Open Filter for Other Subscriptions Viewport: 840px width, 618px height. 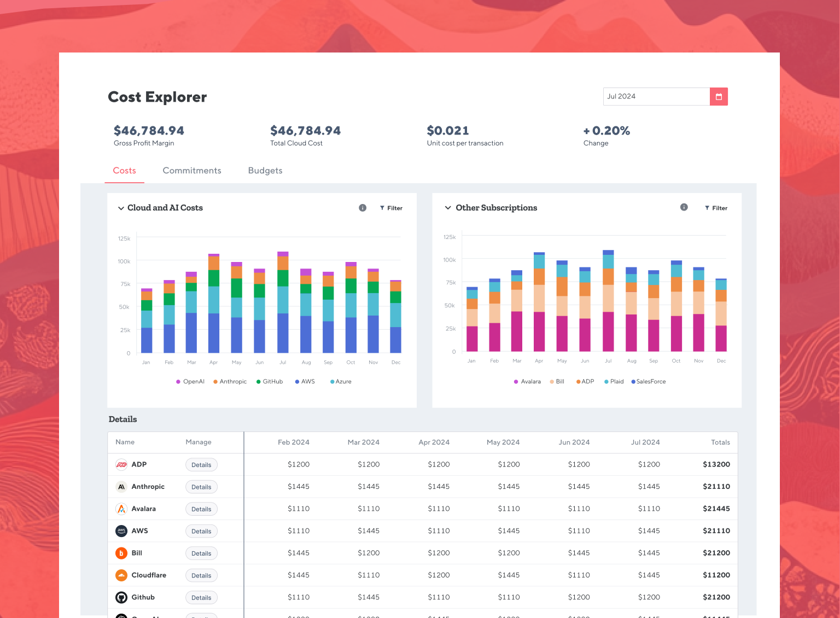pos(716,208)
